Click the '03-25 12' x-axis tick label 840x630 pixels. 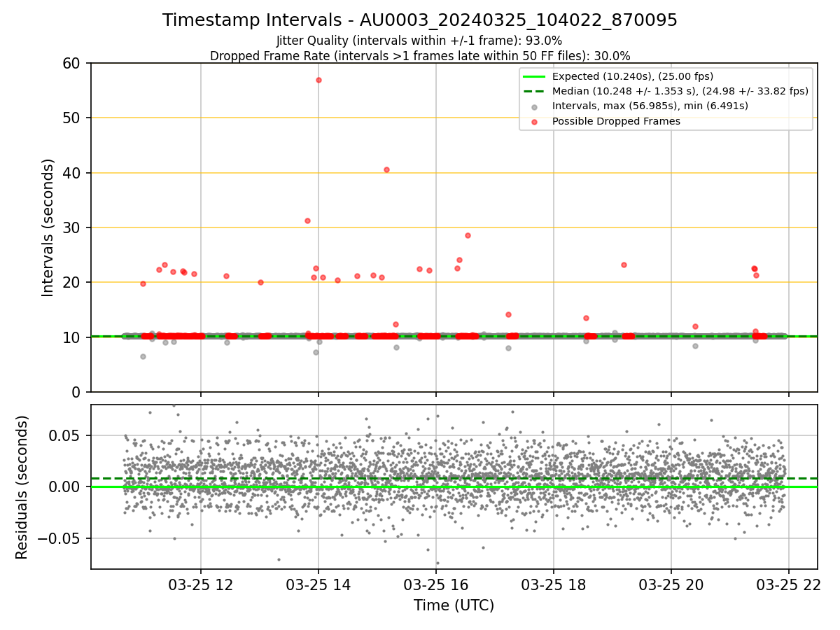coord(201,584)
